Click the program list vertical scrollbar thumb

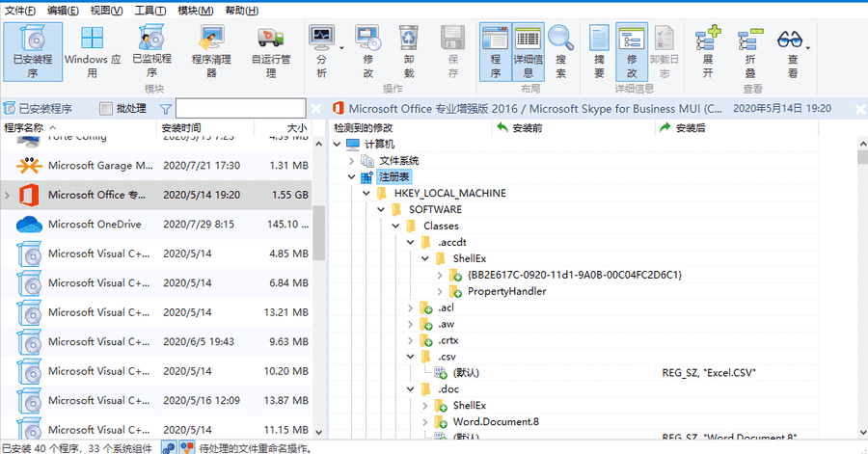pyautogui.click(x=319, y=232)
